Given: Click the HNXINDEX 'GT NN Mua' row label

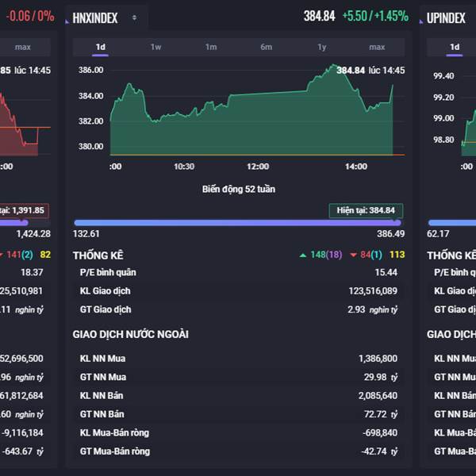Looking at the screenshot, I should (103, 377).
